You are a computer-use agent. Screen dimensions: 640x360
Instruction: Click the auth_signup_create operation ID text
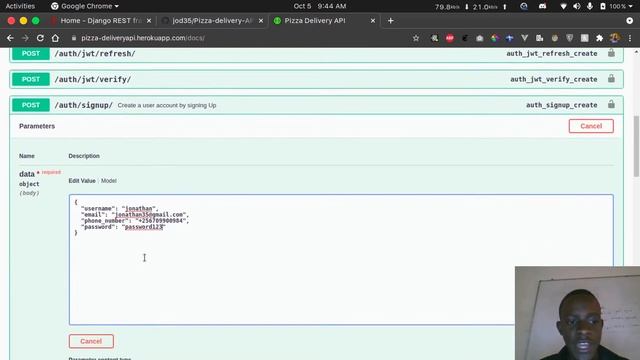pos(561,105)
